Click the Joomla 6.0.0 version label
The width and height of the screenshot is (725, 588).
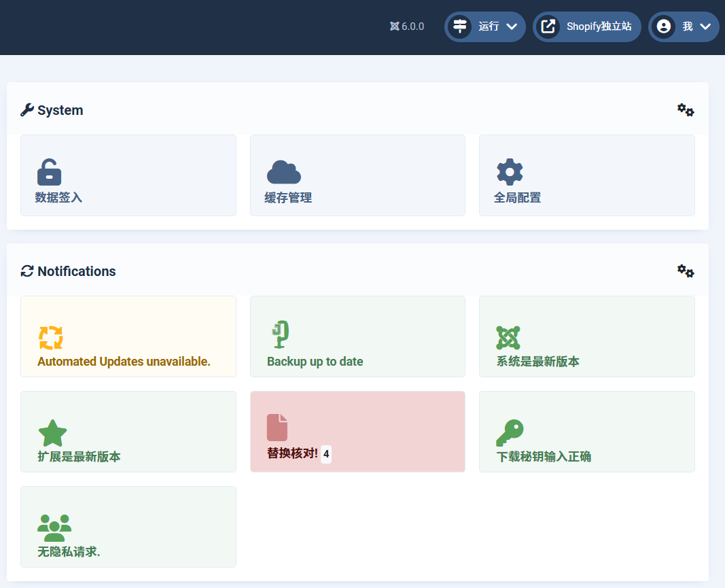[407, 27]
